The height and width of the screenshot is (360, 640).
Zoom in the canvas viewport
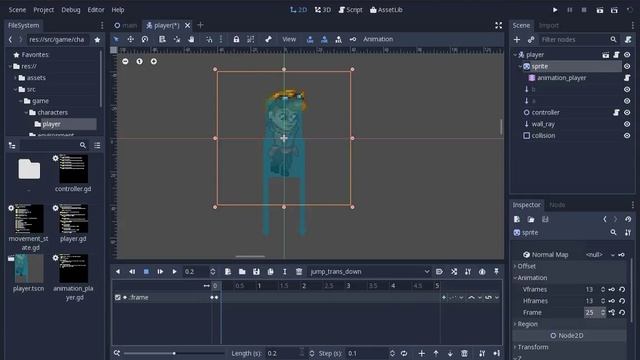(153, 61)
